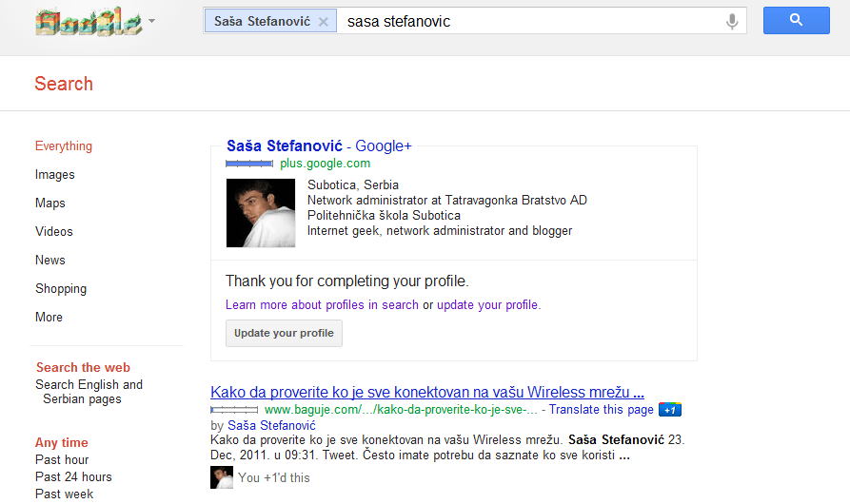
Task: Choose Search English and Serbian pages
Action: coord(89,392)
